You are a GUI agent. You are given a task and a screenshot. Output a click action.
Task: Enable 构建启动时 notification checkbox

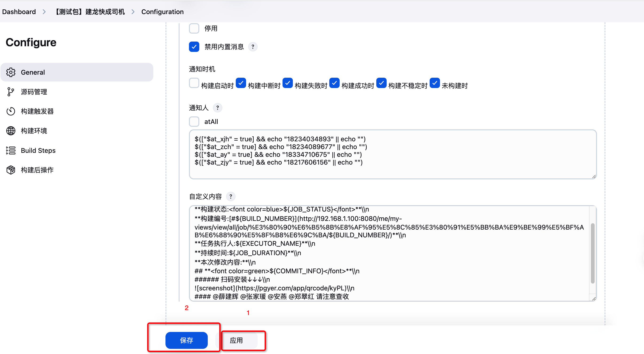(194, 83)
